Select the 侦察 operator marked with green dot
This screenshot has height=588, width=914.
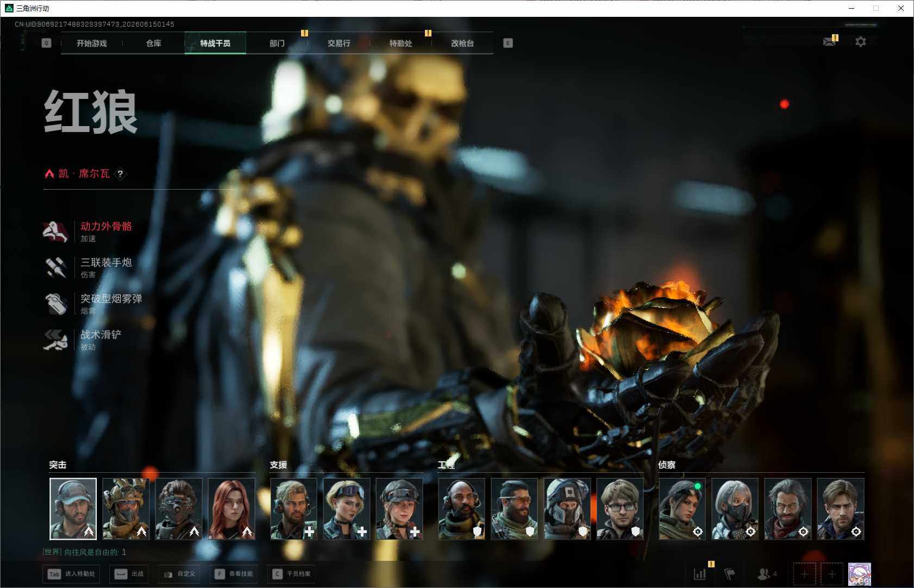tap(682, 509)
